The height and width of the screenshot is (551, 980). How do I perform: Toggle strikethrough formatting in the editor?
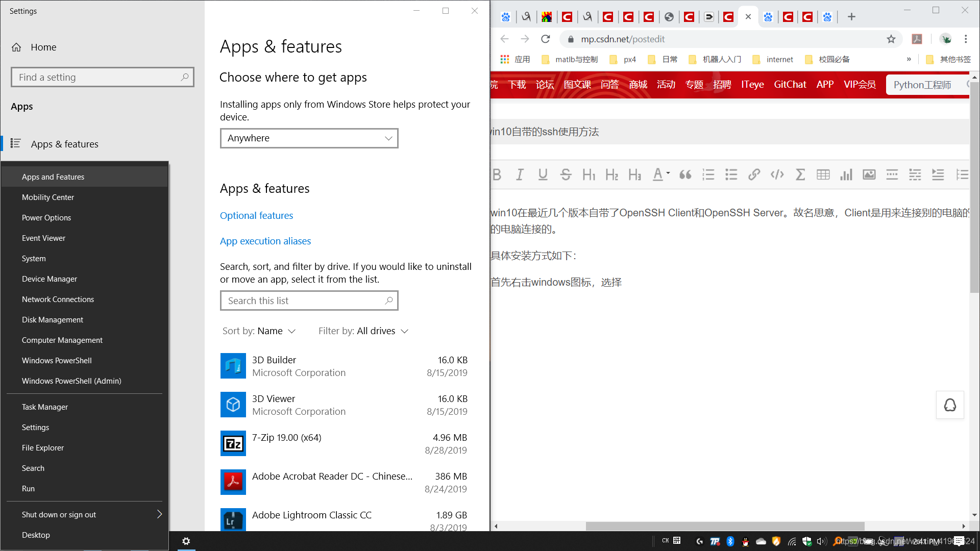pos(566,174)
